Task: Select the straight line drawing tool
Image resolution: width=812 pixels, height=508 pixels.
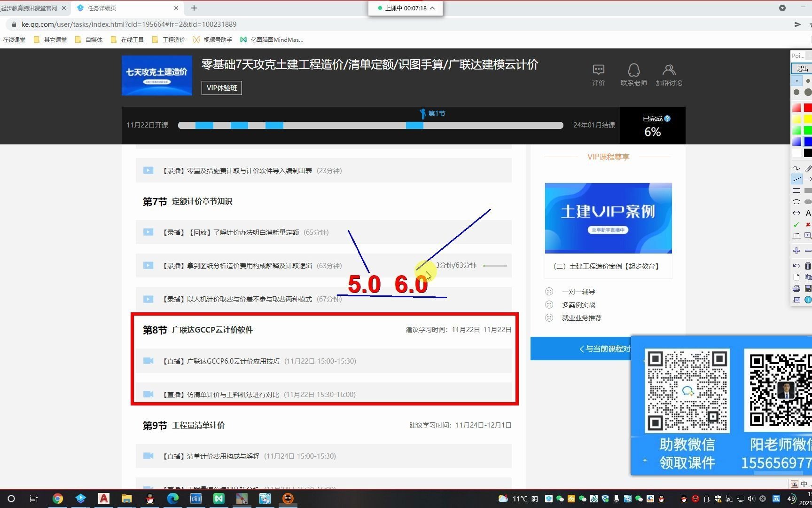Action: [796, 179]
